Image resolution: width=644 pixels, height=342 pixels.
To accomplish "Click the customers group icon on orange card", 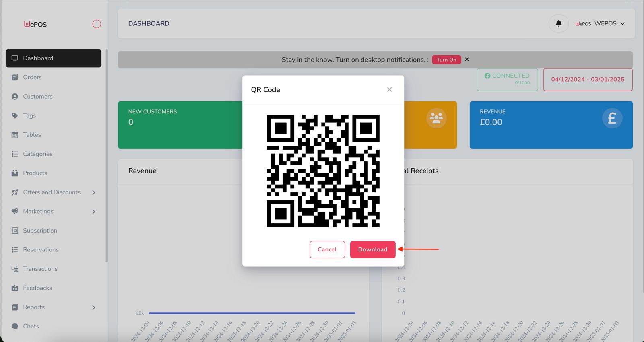I will tap(436, 118).
